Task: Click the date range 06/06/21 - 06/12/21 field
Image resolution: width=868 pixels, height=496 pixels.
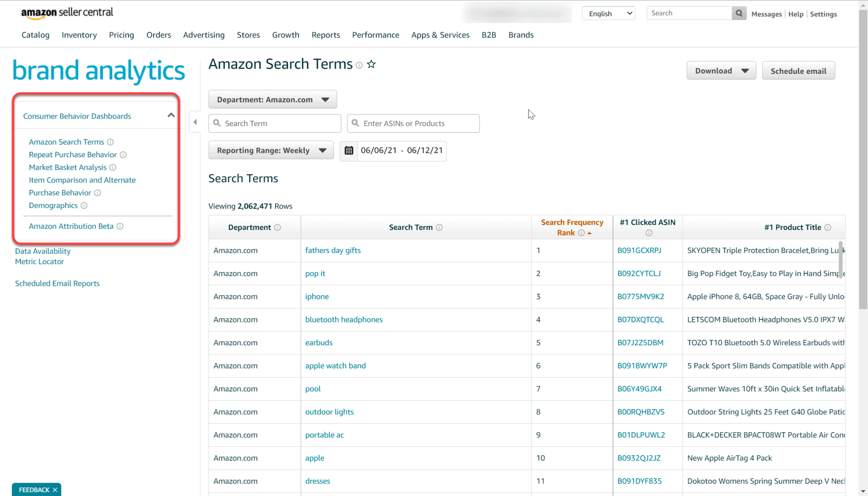Action: (x=401, y=150)
